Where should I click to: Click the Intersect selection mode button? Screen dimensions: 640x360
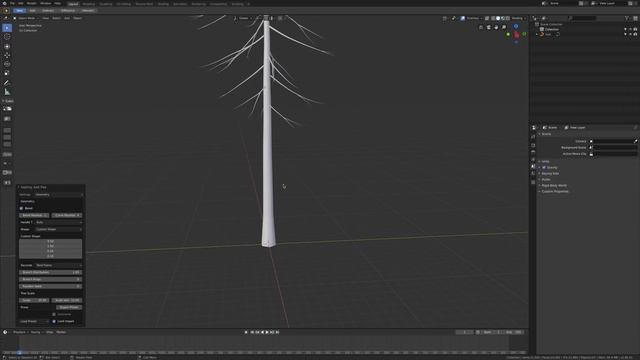coord(88,11)
